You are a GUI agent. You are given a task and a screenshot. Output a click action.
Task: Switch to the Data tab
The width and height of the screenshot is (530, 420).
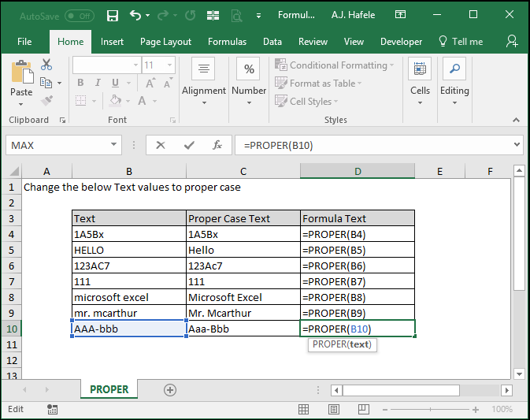pos(272,42)
